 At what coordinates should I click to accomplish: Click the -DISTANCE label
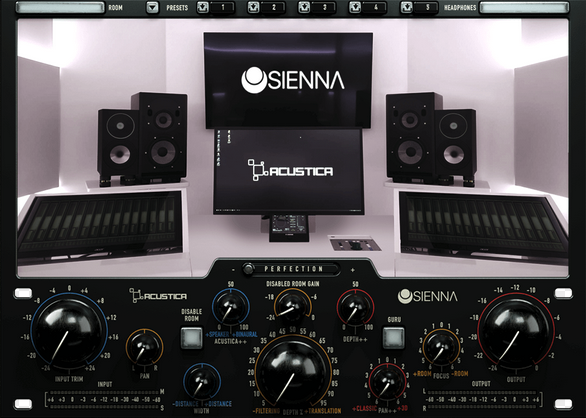click(x=185, y=404)
